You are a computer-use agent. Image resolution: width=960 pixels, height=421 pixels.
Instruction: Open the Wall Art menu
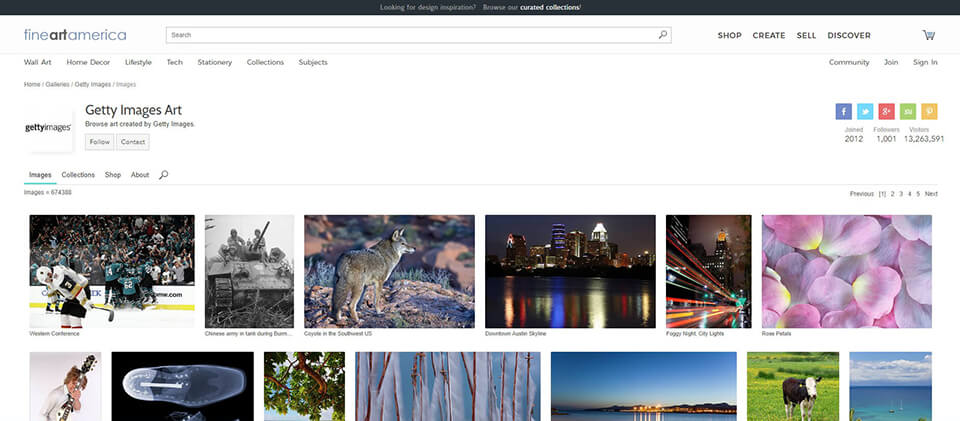point(38,62)
